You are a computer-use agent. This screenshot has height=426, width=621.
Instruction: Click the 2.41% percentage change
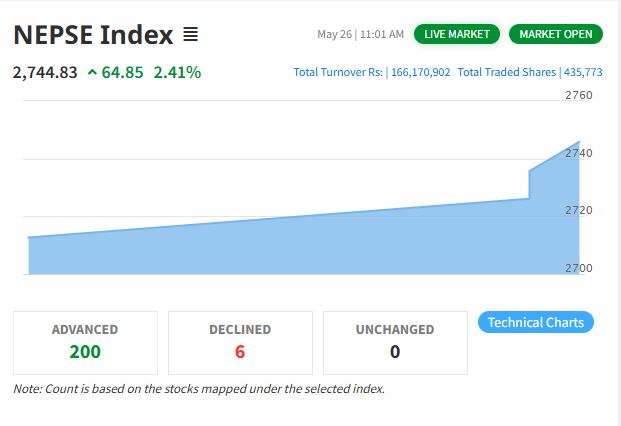click(177, 72)
